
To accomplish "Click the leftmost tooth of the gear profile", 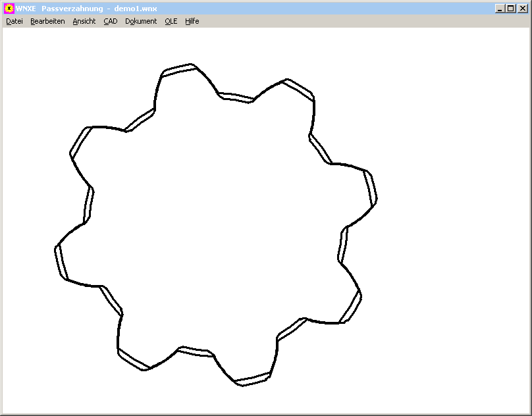I will tap(61, 261).
